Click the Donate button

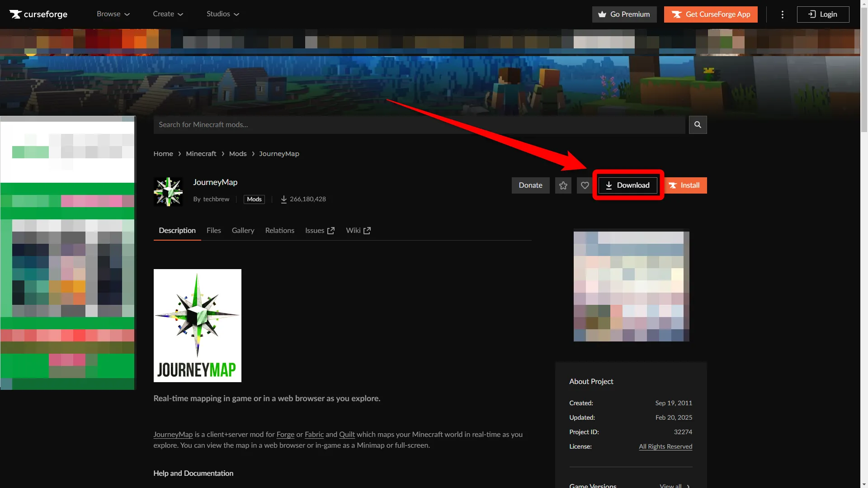coord(530,185)
